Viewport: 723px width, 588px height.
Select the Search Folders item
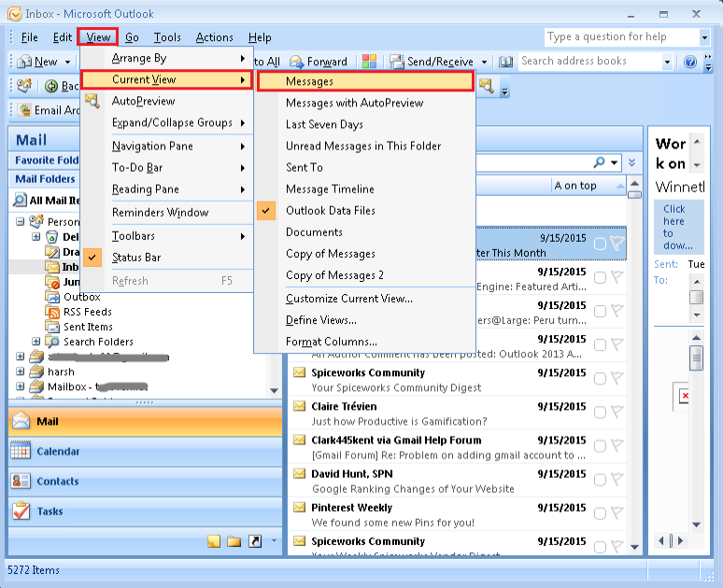point(98,342)
